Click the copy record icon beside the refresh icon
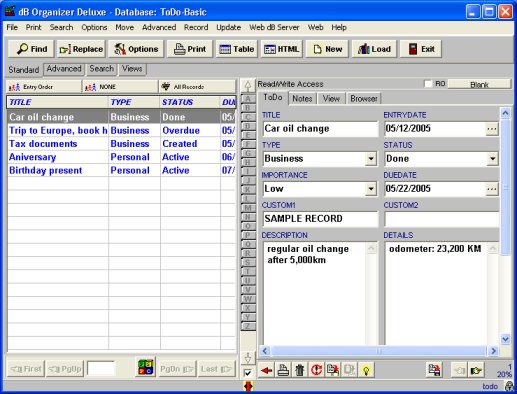The height and width of the screenshot is (394, 517). pos(333,370)
